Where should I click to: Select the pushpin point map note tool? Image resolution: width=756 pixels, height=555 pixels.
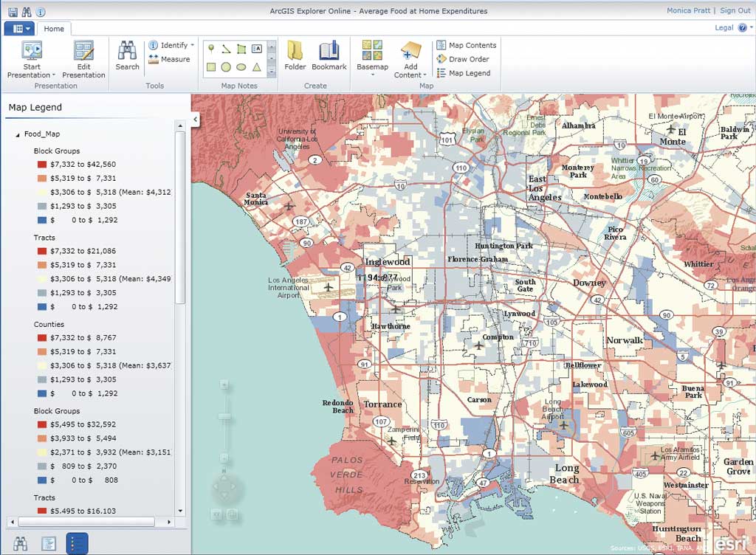point(211,49)
